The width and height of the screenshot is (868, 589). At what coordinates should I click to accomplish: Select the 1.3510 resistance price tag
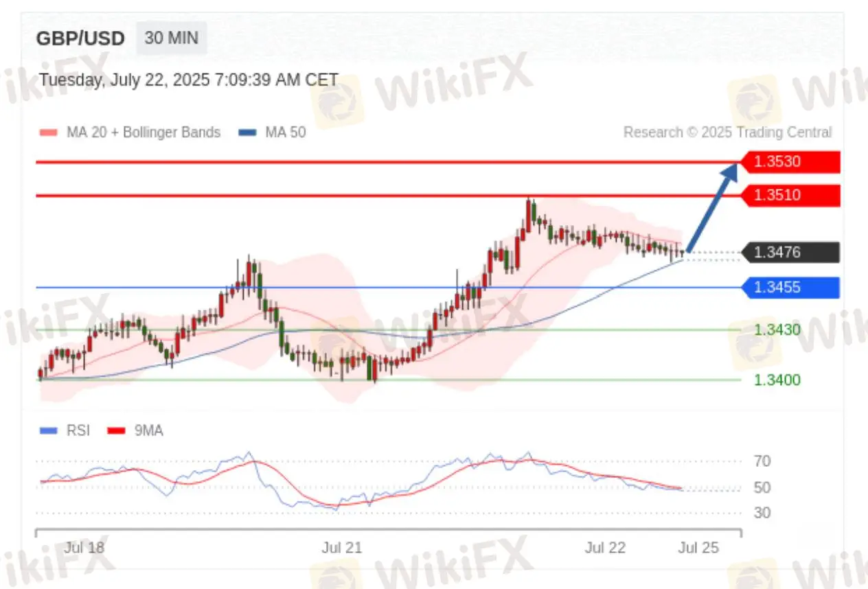(790, 195)
